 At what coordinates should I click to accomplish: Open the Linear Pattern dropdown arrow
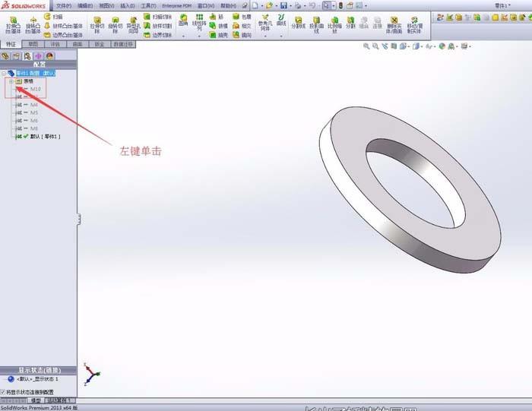199,36
